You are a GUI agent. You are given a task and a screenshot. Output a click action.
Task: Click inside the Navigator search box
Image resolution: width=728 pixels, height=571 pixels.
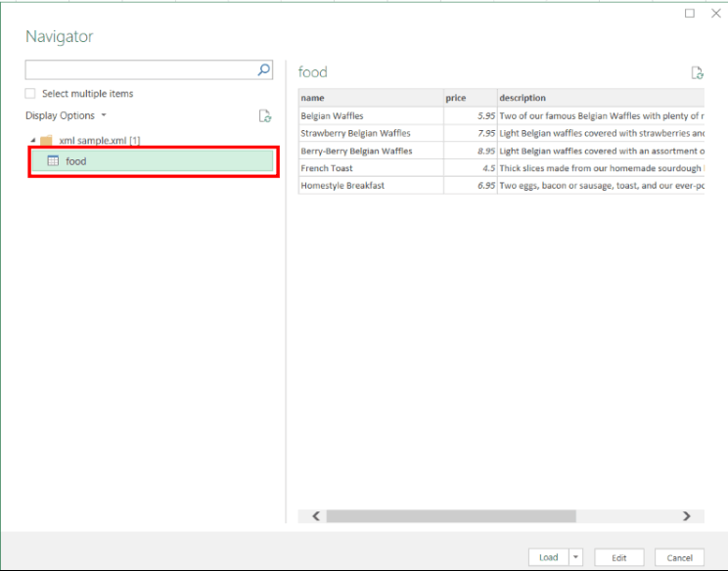tap(139, 70)
